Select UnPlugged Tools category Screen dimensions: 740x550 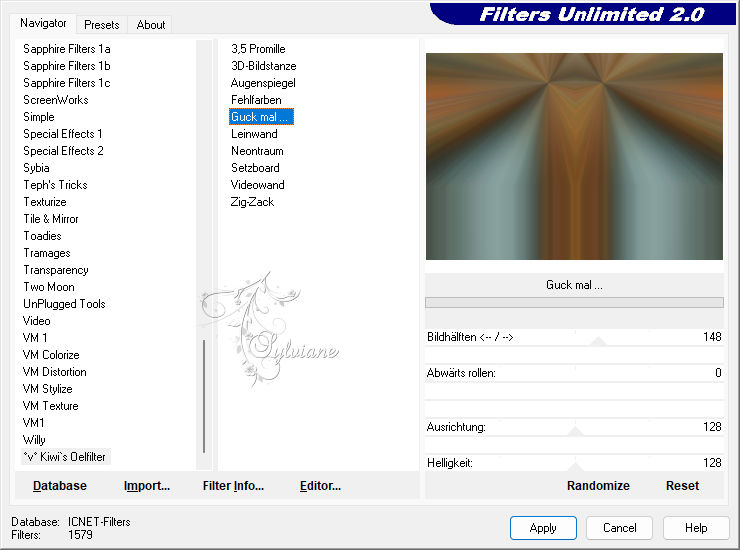pos(64,304)
